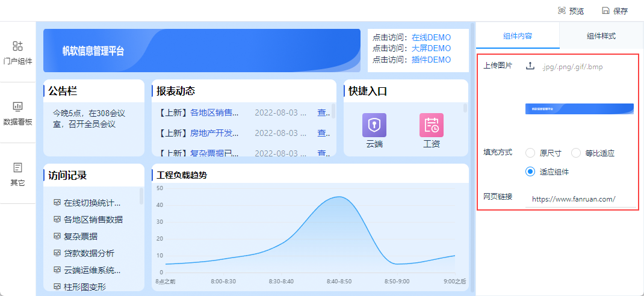Click 查 link in 房地产开发 row

(323, 133)
